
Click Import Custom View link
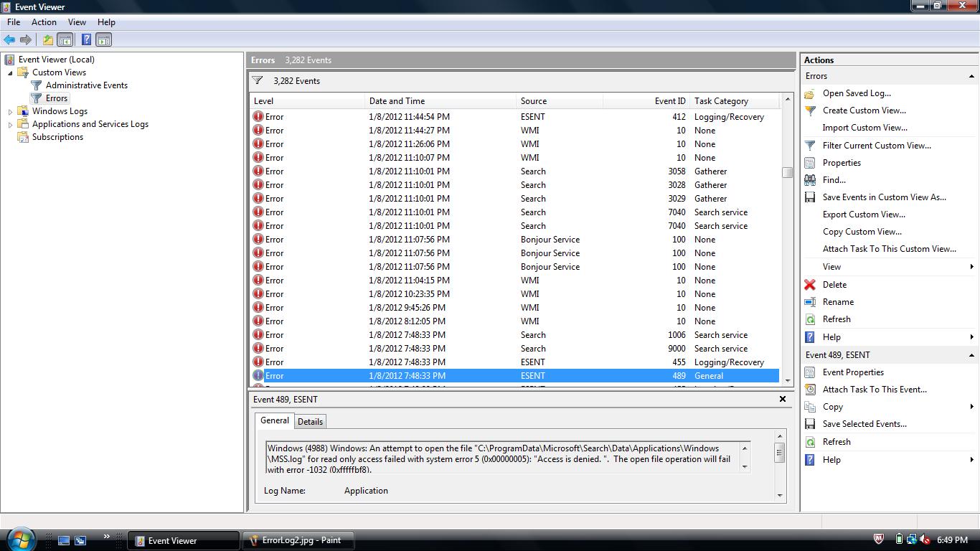pyautogui.click(x=864, y=128)
